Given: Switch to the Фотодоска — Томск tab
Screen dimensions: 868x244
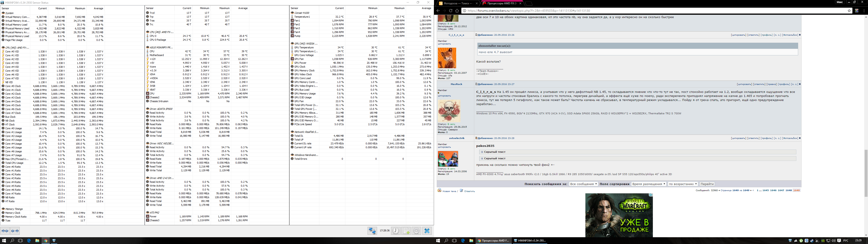Looking at the screenshot, I should (x=457, y=3).
